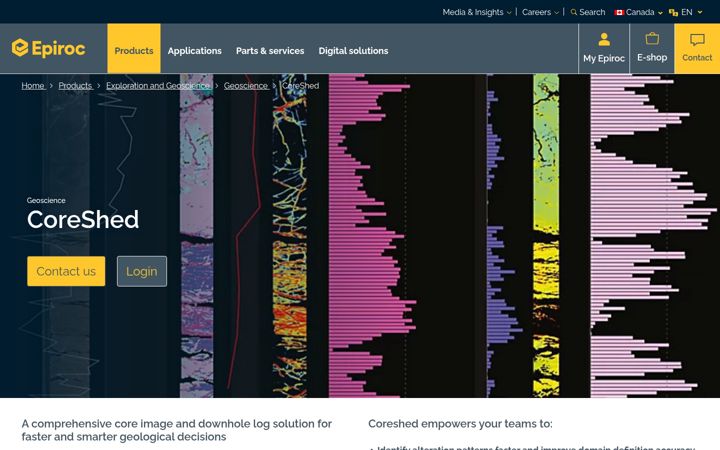Click the small Geoscience label above CoreShed

[46, 201]
